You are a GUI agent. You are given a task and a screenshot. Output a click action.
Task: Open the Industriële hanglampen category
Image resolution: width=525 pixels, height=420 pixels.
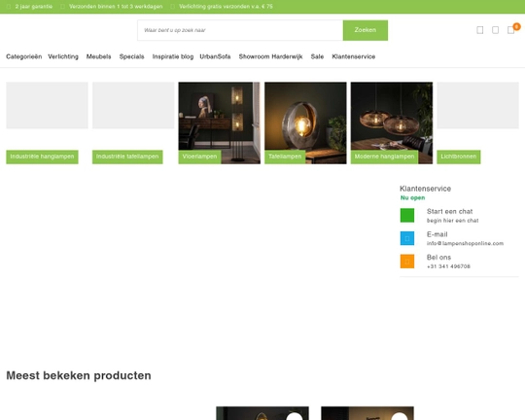(x=42, y=157)
